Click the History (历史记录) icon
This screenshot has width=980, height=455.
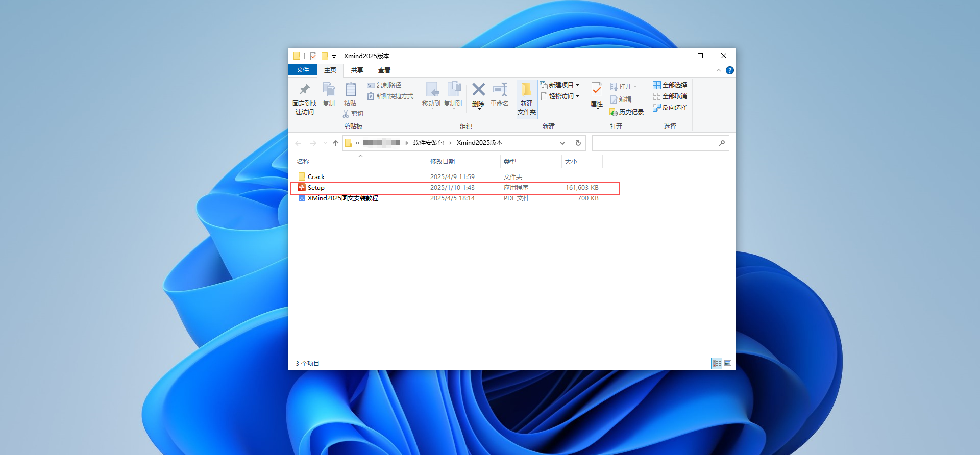(x=614, y=112)
